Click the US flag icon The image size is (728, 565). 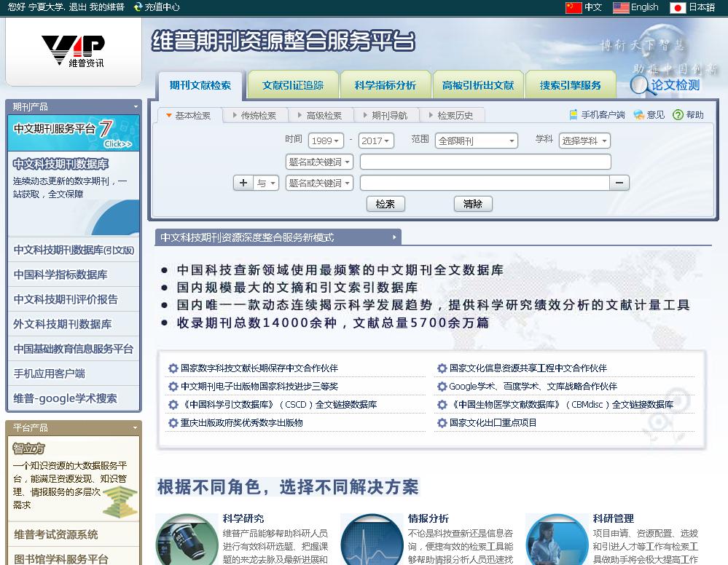click(x=621, y=7)
